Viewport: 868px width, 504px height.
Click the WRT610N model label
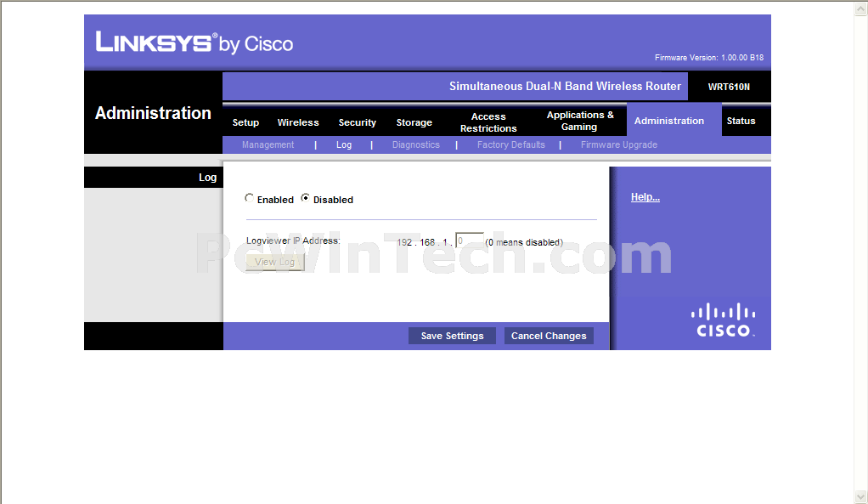(x=729, y=87)
